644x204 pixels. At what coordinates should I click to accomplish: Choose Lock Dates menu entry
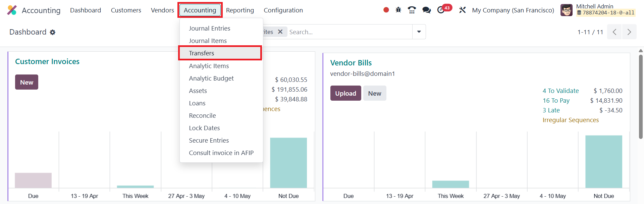[x=204, y=128]
